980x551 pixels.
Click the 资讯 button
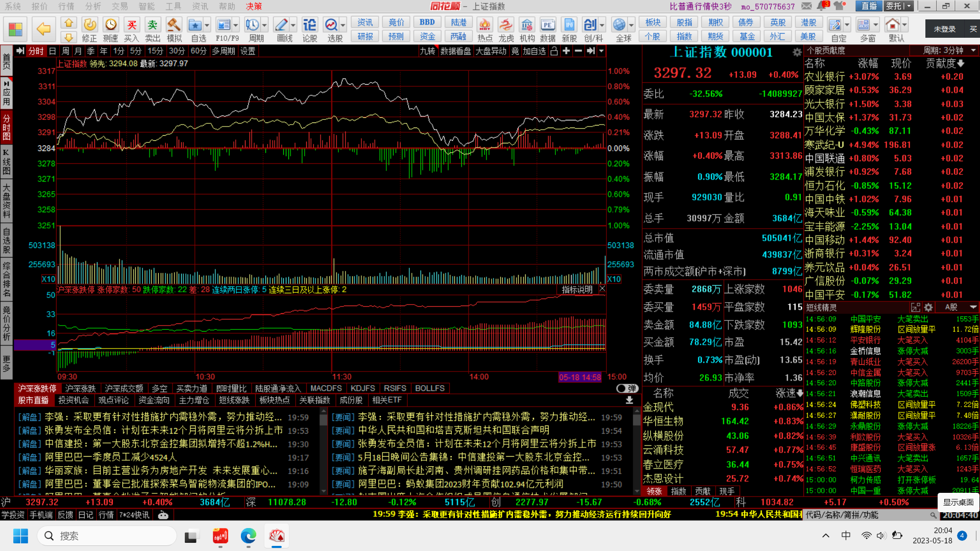tap(365, 22)
